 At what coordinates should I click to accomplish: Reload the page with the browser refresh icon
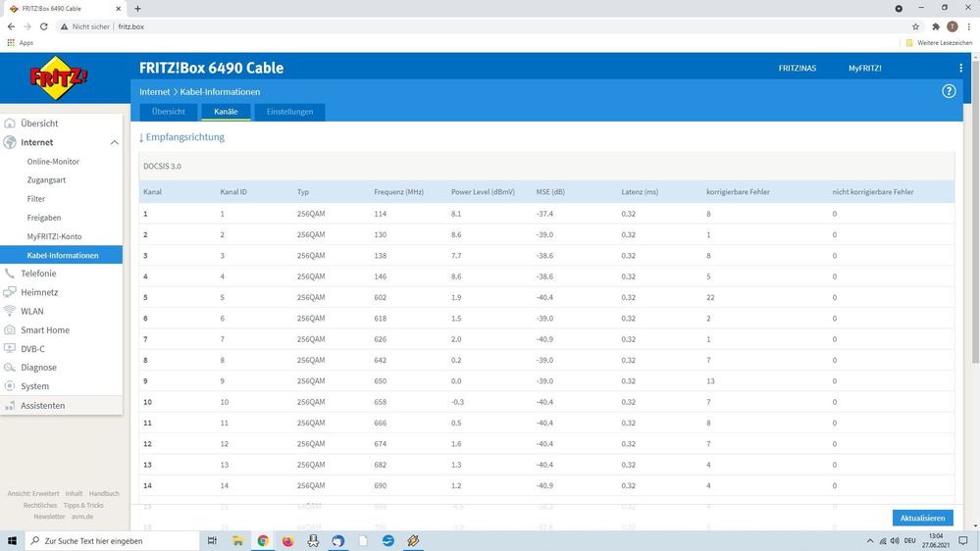(44, 26)
